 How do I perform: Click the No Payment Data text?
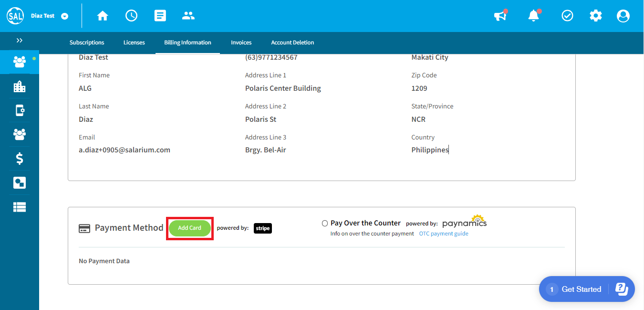coord(104,261)
